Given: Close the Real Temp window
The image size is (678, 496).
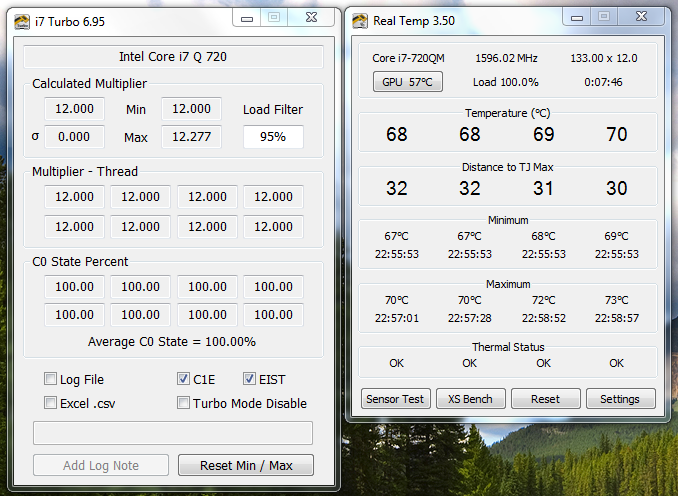Looking at the screenshot, I should (642, 17).
